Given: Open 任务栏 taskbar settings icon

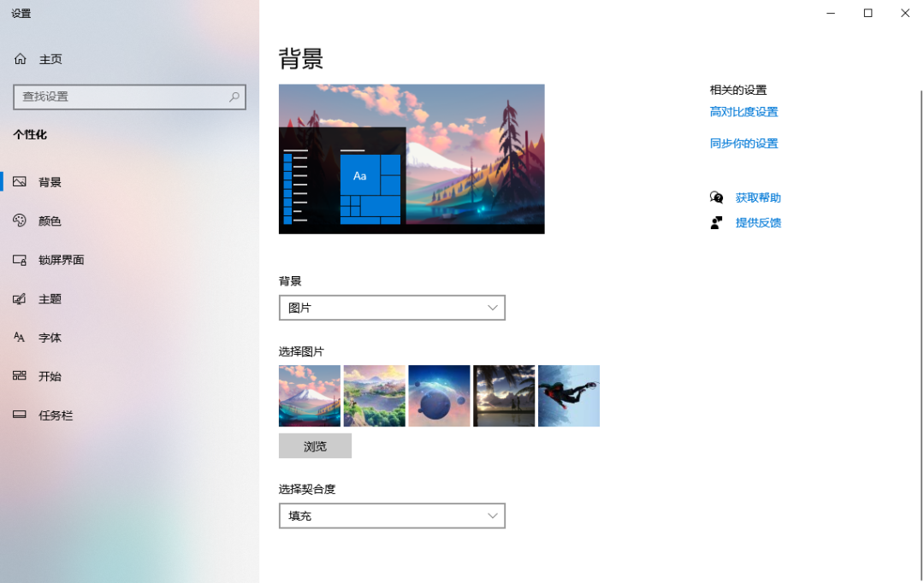Looking at the screenshot, I should click(19, 415).
